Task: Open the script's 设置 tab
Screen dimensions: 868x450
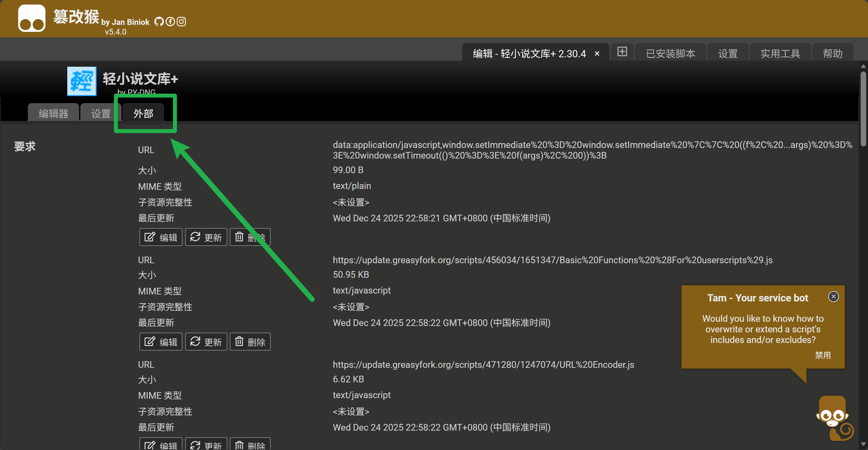Action: tap(101, 114)
